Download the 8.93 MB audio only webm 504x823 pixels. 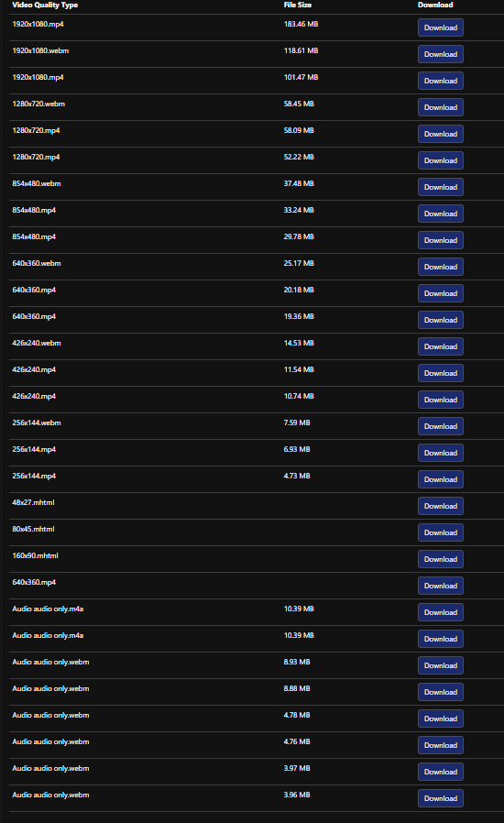pos(441,666)
